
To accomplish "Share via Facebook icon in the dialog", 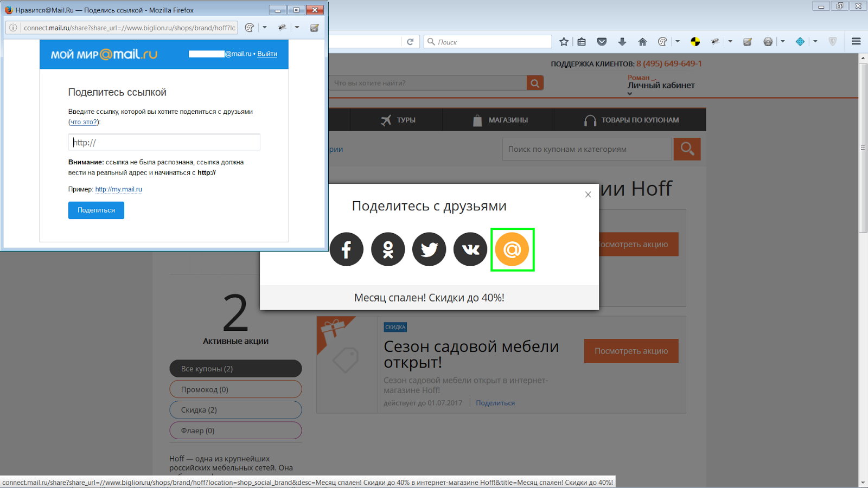I will [346, 249].
